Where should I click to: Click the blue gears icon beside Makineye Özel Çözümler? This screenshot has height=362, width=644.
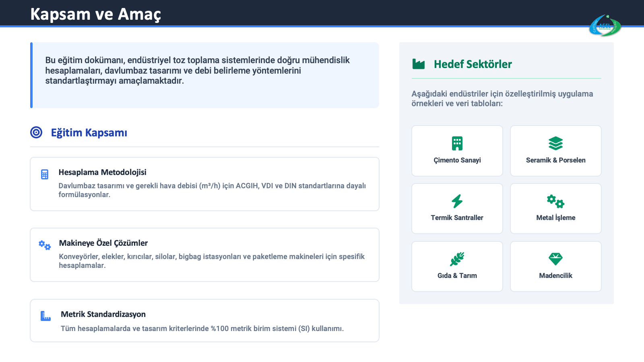(x=45, y=245)
